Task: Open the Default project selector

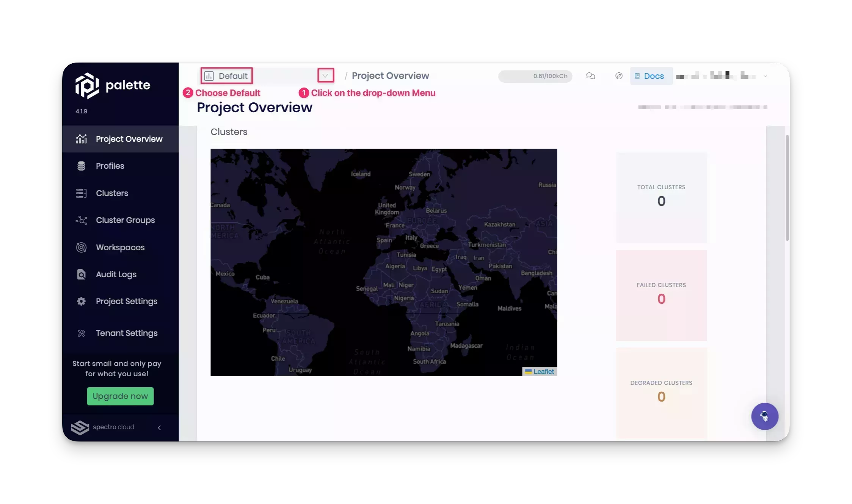Action: 226,75
